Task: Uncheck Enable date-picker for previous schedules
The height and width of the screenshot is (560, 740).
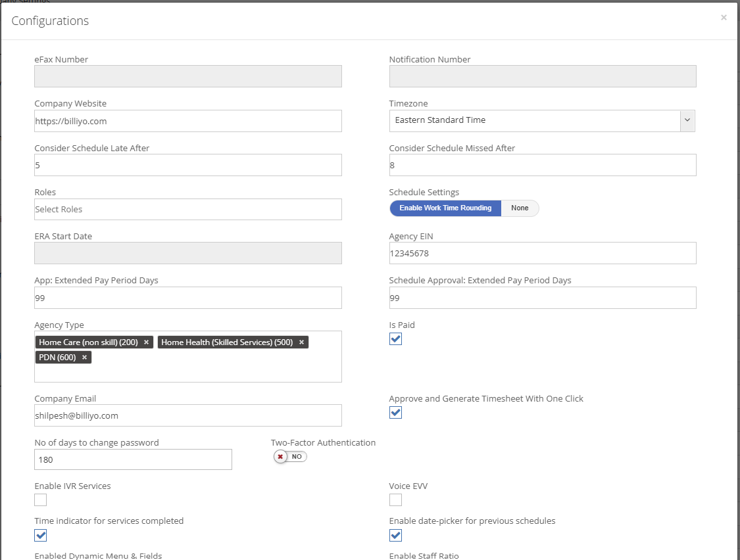Action: point(395,535)
